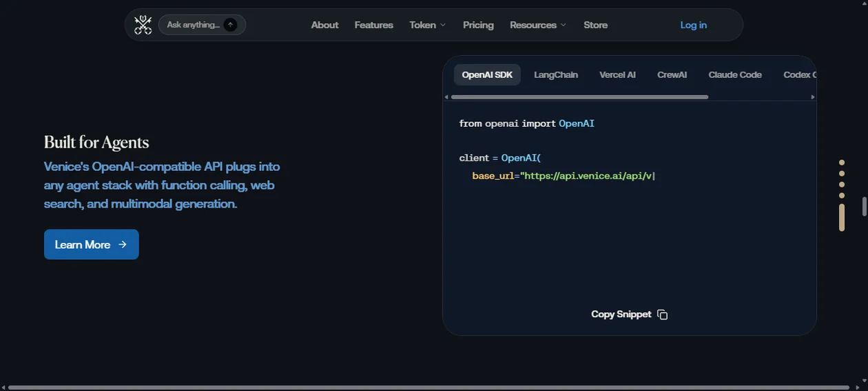Image resolution: width=868 pixels, height=391 pixels.
Task: Click the page vertical scrollbar down arrow
Action: pyautogui.click(x=865, y=381)
